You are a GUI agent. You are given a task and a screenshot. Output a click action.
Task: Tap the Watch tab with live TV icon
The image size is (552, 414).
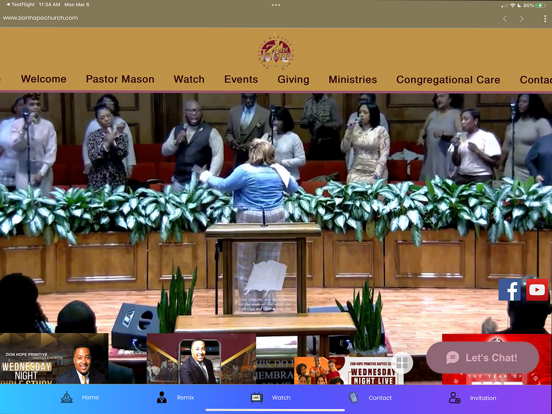tap(271, 398)
